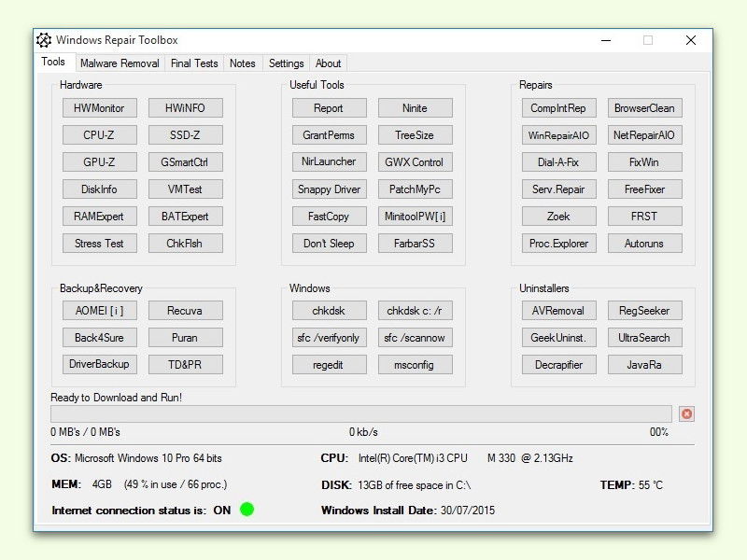Screen dimensions: 747x560
Task: Click the CompIntRep button
Action: click(558, 108)
